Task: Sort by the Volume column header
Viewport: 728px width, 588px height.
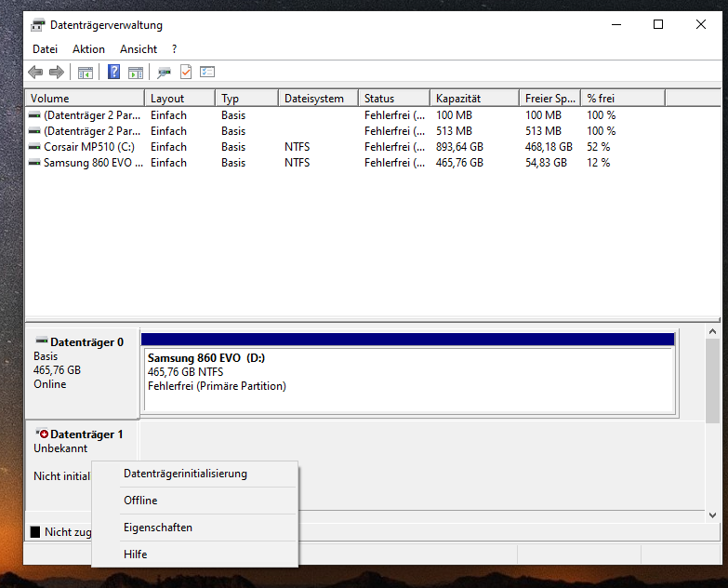Action: click(85, 99)
